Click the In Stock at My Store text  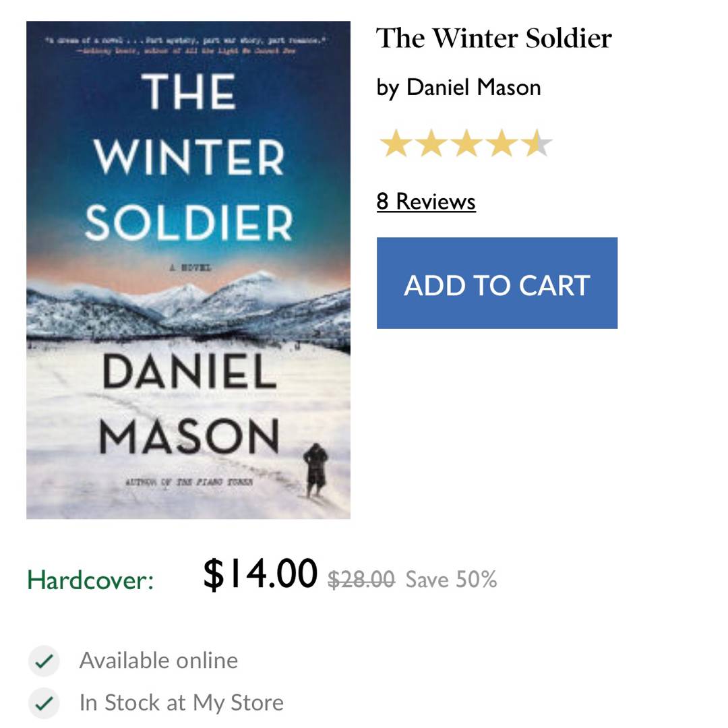[x=181, y=703]
